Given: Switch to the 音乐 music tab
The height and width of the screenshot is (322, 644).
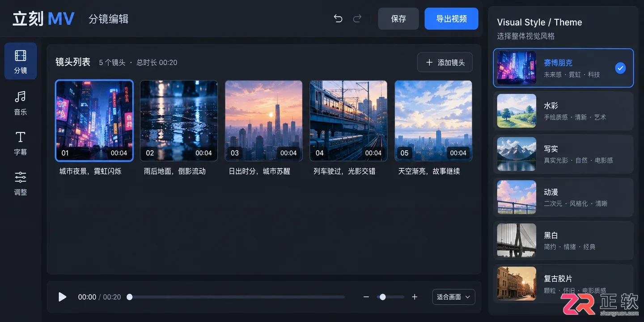Looking at the screenshot, I should 21,103.
